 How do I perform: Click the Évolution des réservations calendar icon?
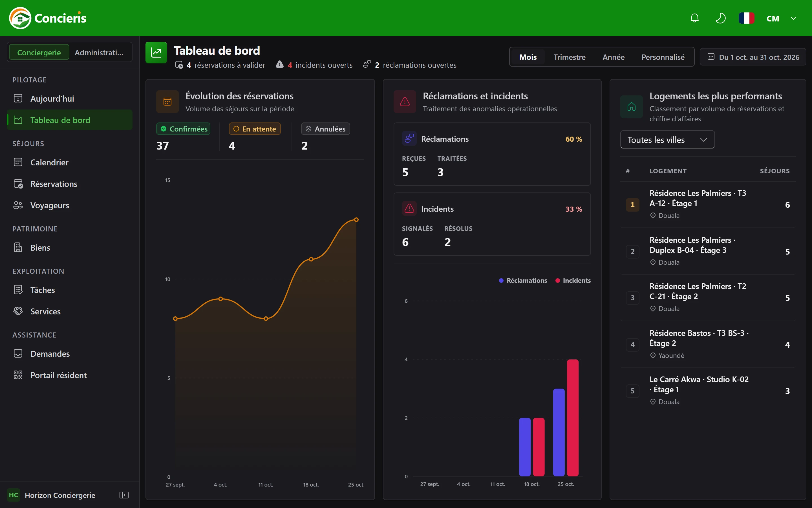(x=167, y=102)
